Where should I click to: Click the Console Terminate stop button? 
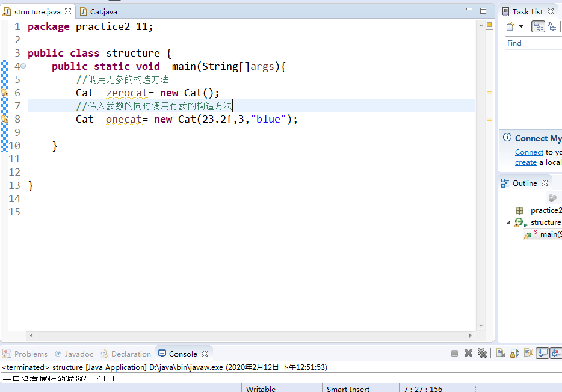[x=454, y=354]
